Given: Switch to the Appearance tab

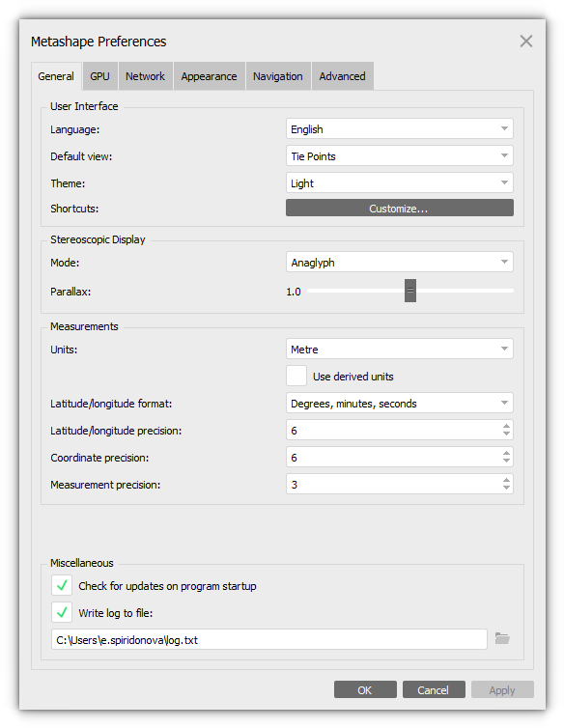Looking at the screenshot, I should click(x=209, y=76).
